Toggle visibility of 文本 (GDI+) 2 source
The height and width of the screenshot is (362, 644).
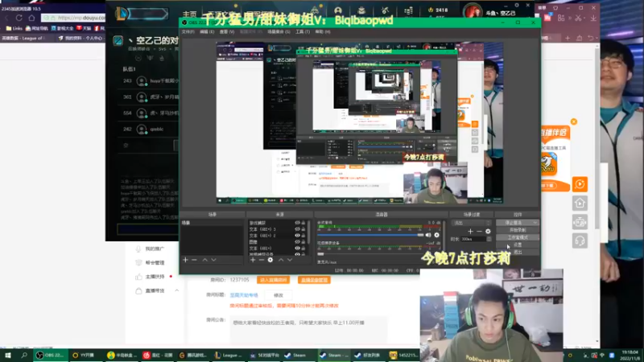[x=297, y=236]
